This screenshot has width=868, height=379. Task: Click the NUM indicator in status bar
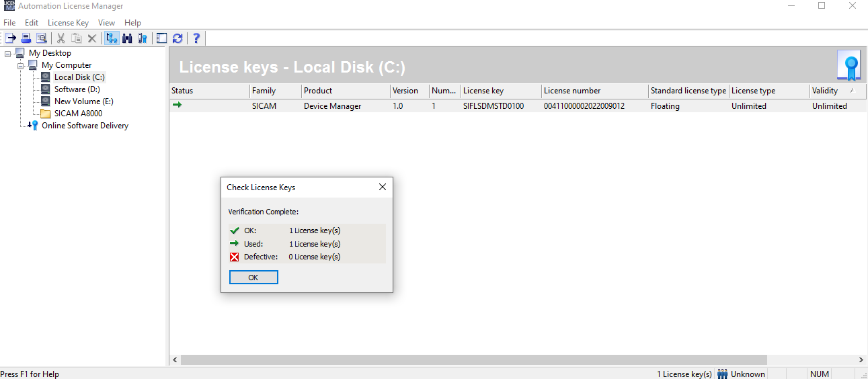pos(820,374)
